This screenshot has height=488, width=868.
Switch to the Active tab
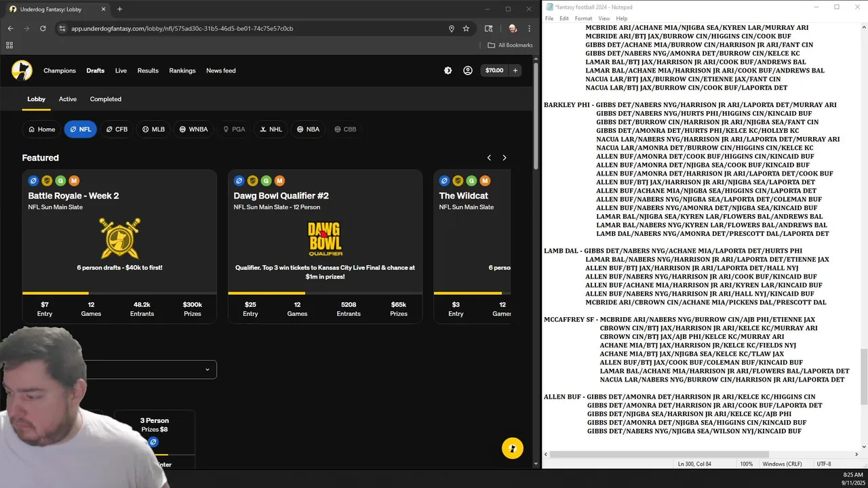(68, 99)
